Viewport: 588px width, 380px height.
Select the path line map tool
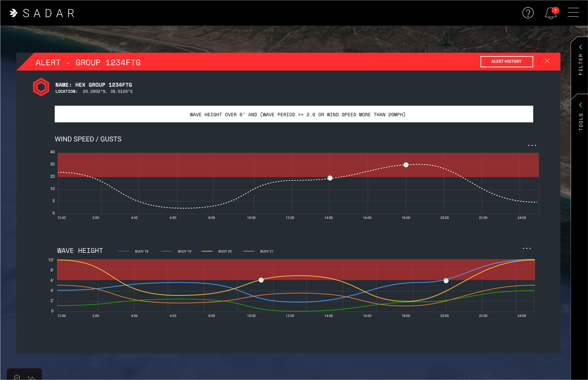tap(32, 378)
